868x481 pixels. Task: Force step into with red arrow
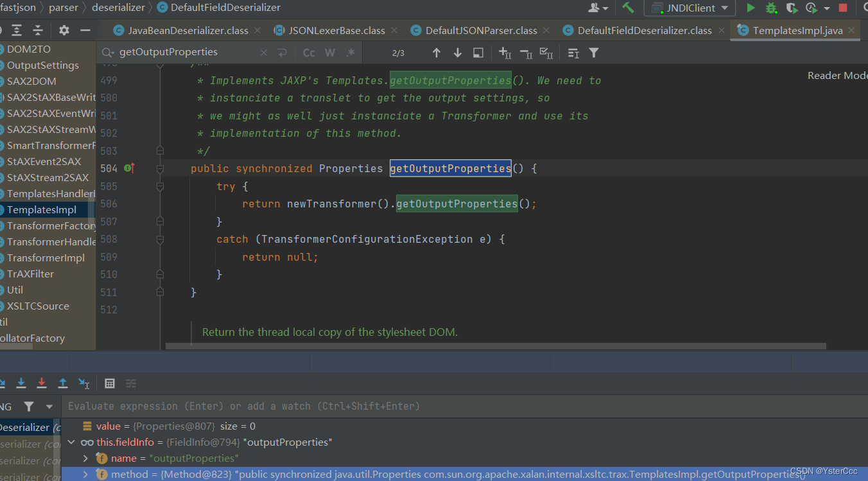(x=42, y=383)
